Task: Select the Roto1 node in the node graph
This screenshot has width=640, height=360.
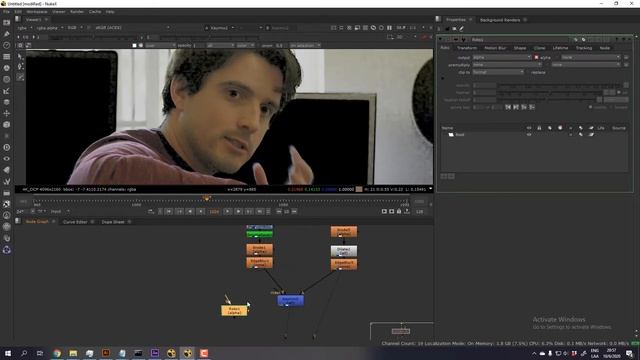Action: [x=234, y=311]
